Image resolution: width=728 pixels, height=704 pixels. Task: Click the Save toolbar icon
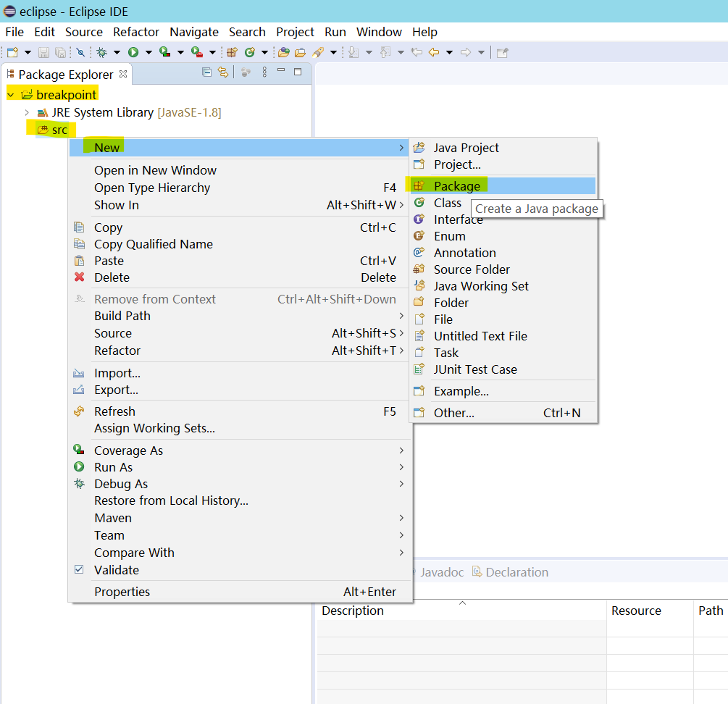[43, 52]
